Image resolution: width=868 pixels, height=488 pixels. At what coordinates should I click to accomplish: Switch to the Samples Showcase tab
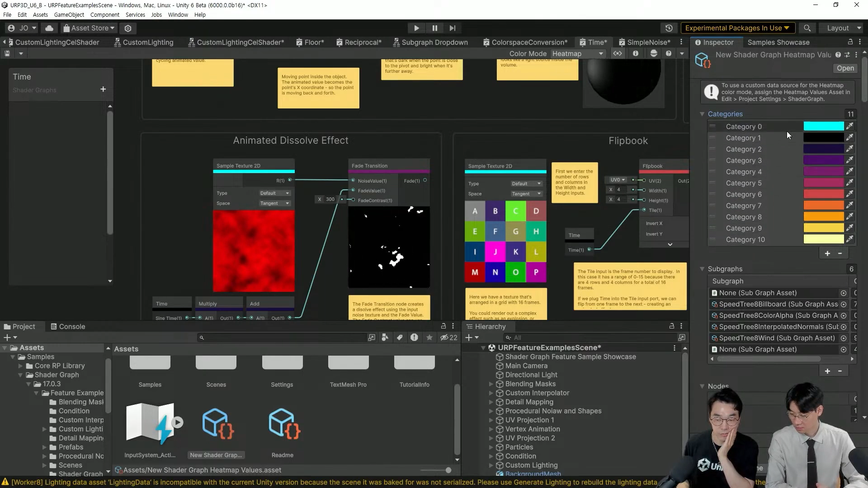click(x=778, y=42)
